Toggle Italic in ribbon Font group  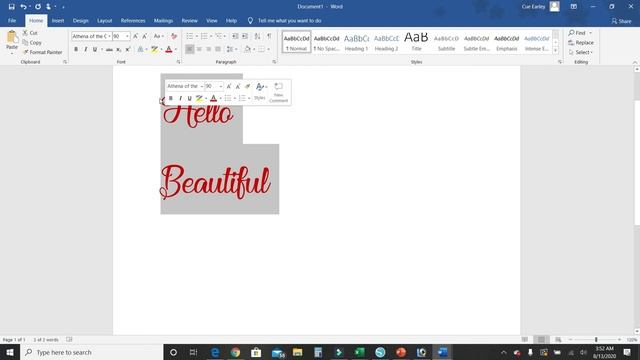click(x=85, y=49)
